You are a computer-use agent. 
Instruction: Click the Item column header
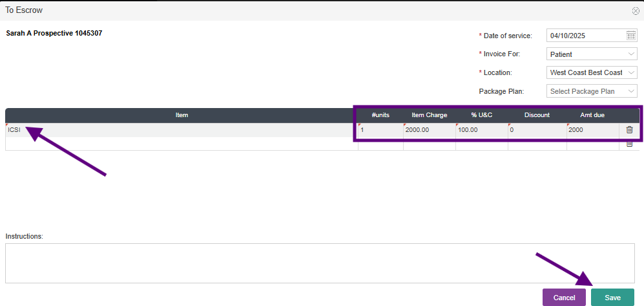182,115
